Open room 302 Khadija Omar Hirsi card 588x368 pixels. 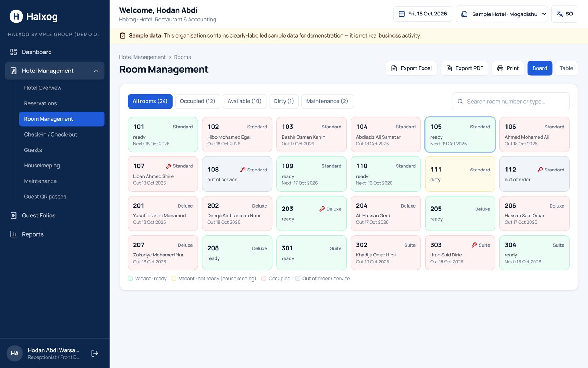tap(386, 253)
